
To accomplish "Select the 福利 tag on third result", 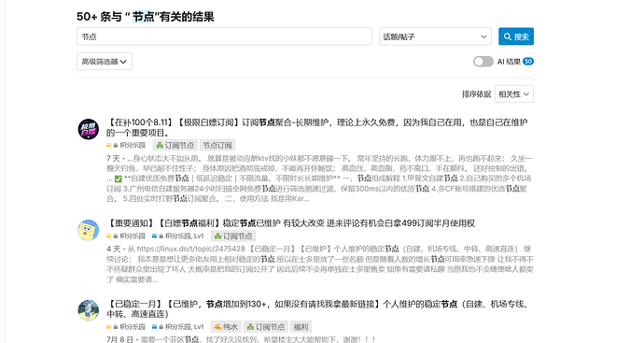I will click(x=301, y=327).
